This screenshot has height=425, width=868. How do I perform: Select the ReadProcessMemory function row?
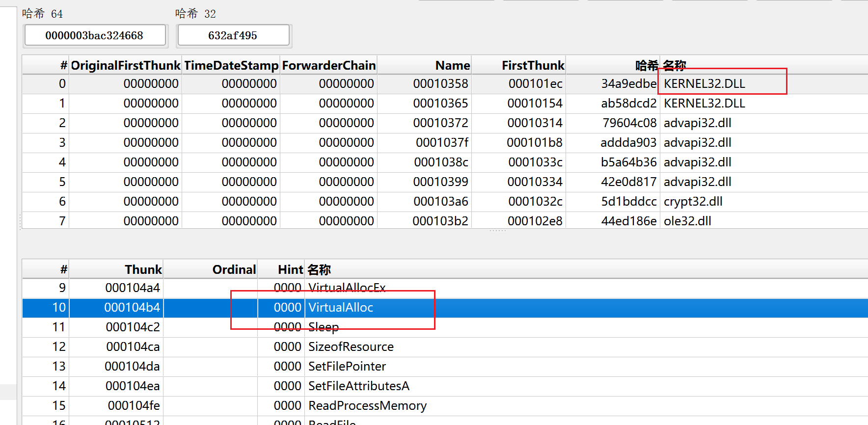tap(367, 406)
